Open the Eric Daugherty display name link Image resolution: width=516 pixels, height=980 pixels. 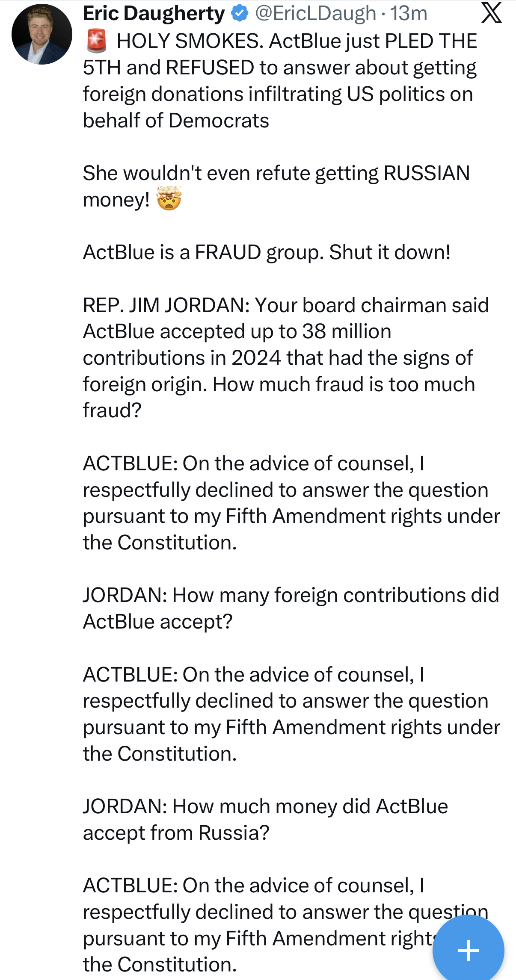coord(154,13)
